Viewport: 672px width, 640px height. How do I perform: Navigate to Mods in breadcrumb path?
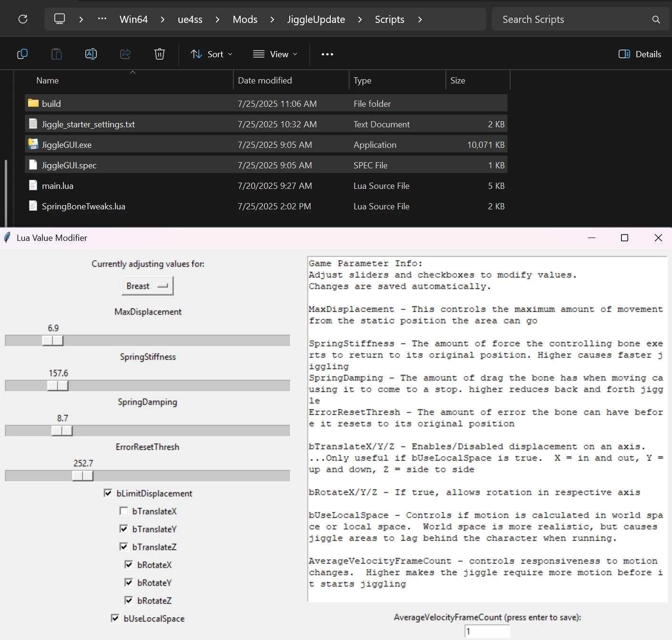[245, 20]
